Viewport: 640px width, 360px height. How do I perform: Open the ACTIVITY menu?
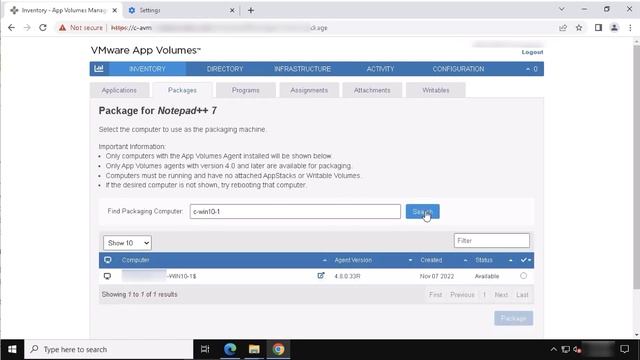[380, 69]
